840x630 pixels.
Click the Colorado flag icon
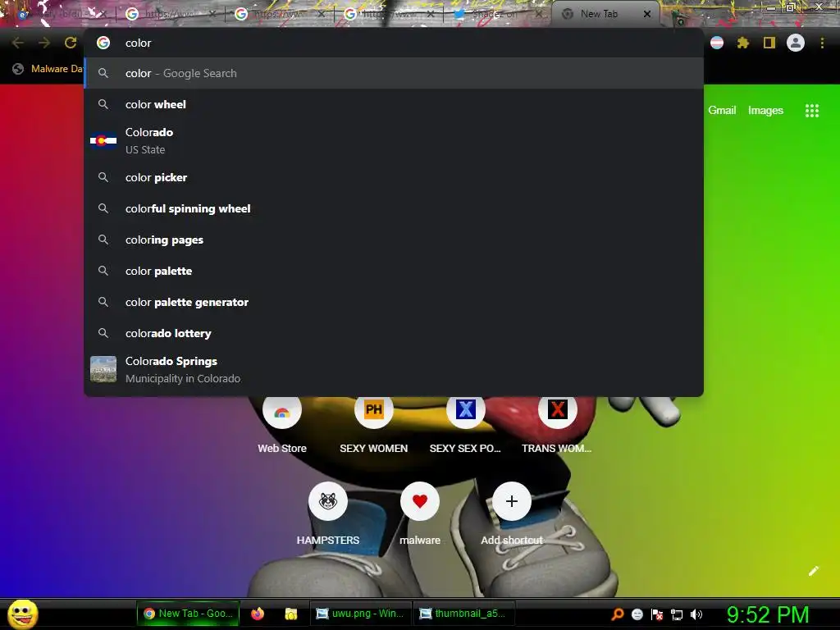[x=103, y=141]
